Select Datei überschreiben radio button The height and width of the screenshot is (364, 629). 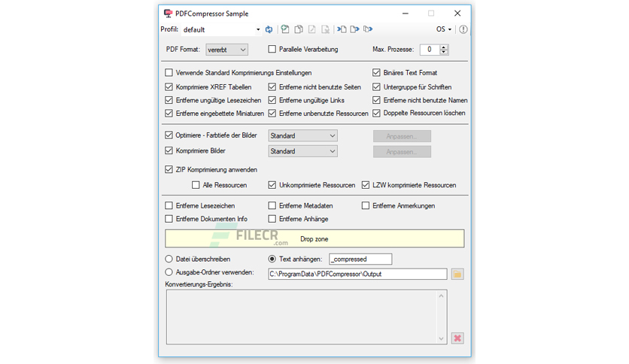click(169, 259)
